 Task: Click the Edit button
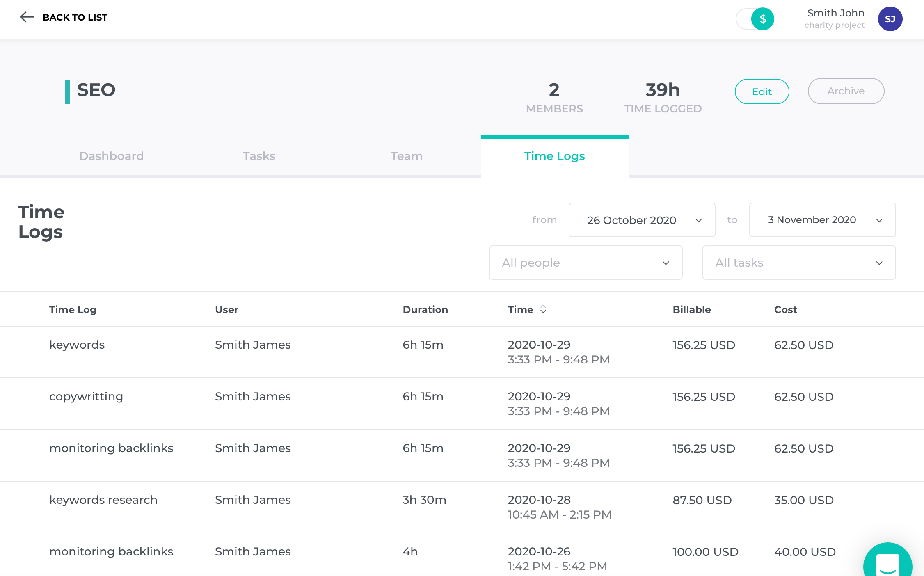tap(762, 91)
